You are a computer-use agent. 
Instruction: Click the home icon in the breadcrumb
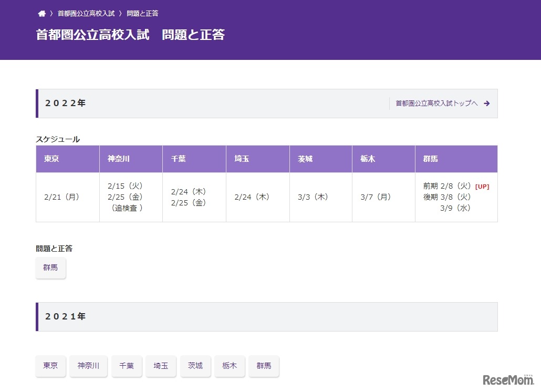(x=42, y=13)
